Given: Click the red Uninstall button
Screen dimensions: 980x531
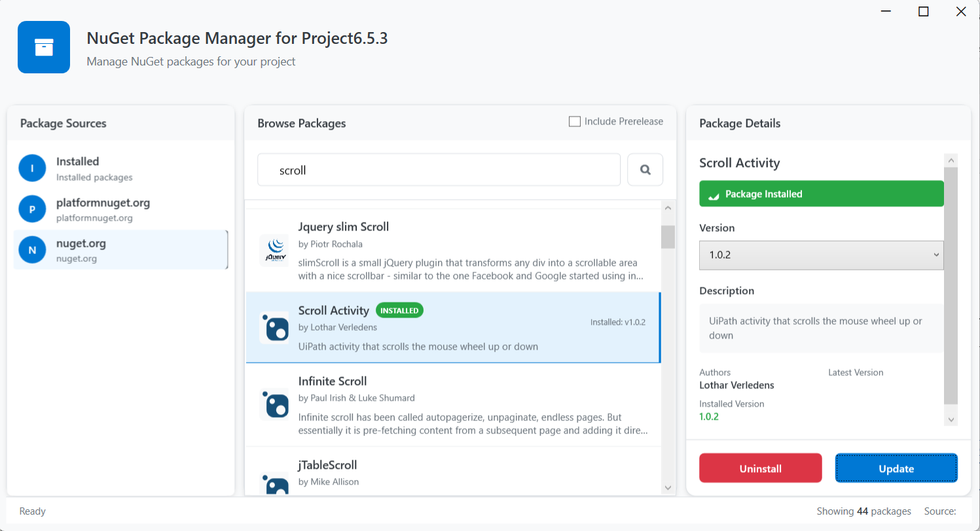Looking at the screenshot, I should (x=761, y=468).
